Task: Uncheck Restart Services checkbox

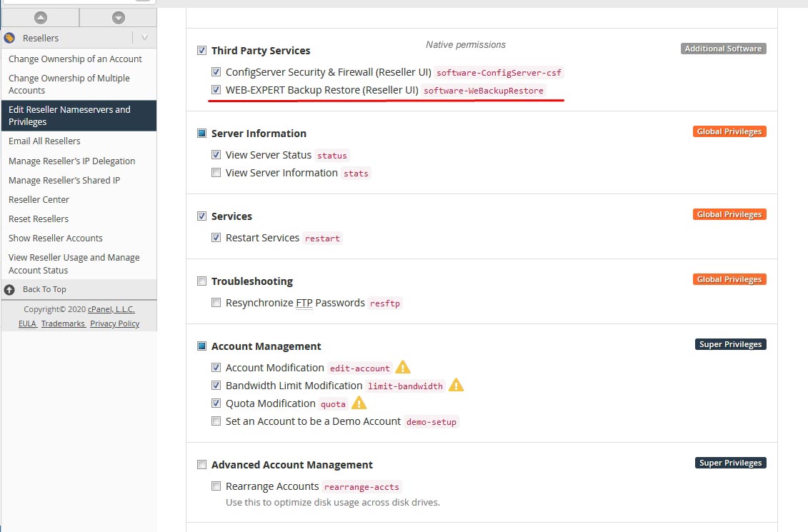Action: click(x=216, y=237)
